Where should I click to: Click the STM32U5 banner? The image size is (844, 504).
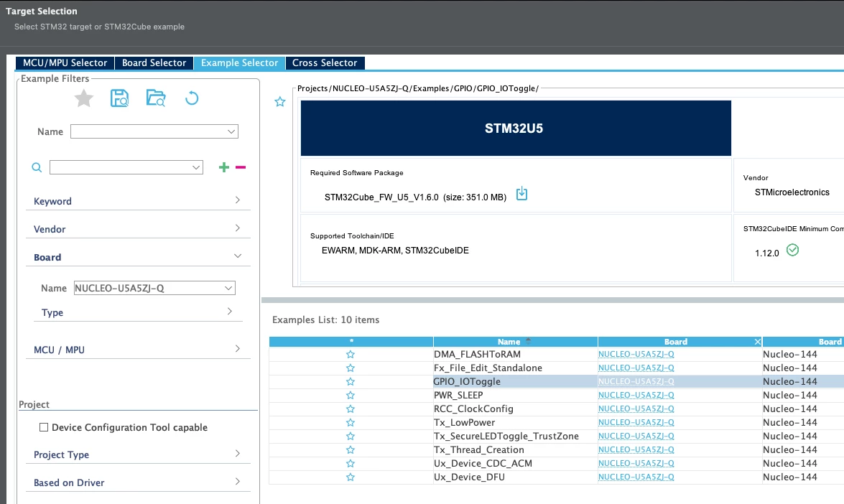(x=516, y=128)
